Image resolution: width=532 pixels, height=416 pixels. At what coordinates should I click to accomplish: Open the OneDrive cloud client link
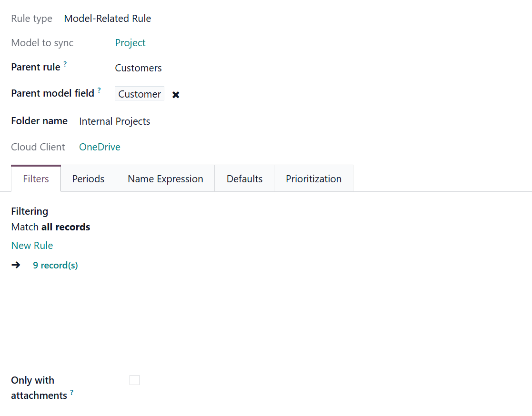[100, 147]
